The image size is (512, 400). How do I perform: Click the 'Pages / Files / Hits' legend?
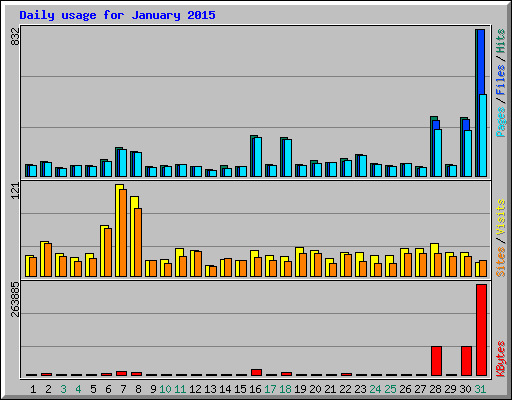point(500,83)
